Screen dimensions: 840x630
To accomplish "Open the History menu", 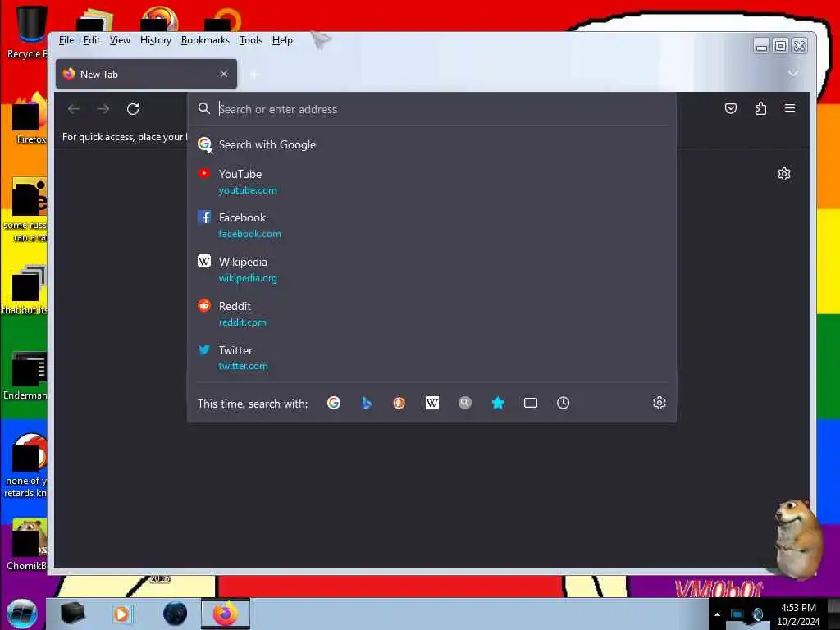I will coord(155,40).
